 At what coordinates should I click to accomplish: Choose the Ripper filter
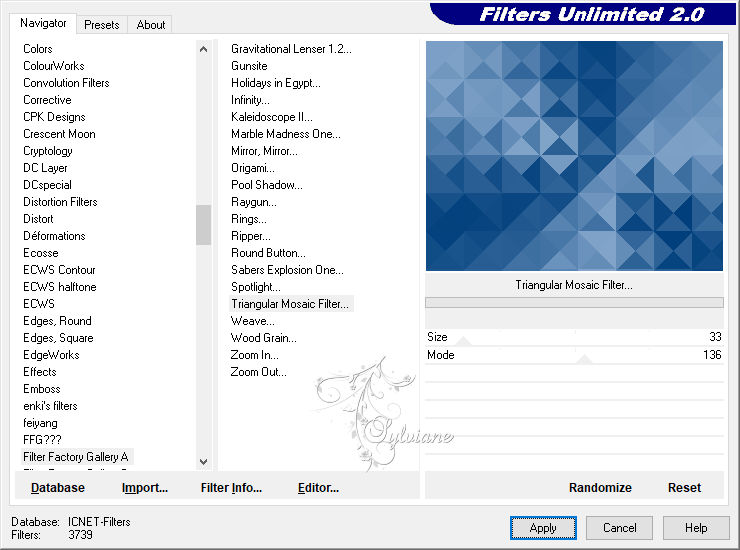coord(251,236)
